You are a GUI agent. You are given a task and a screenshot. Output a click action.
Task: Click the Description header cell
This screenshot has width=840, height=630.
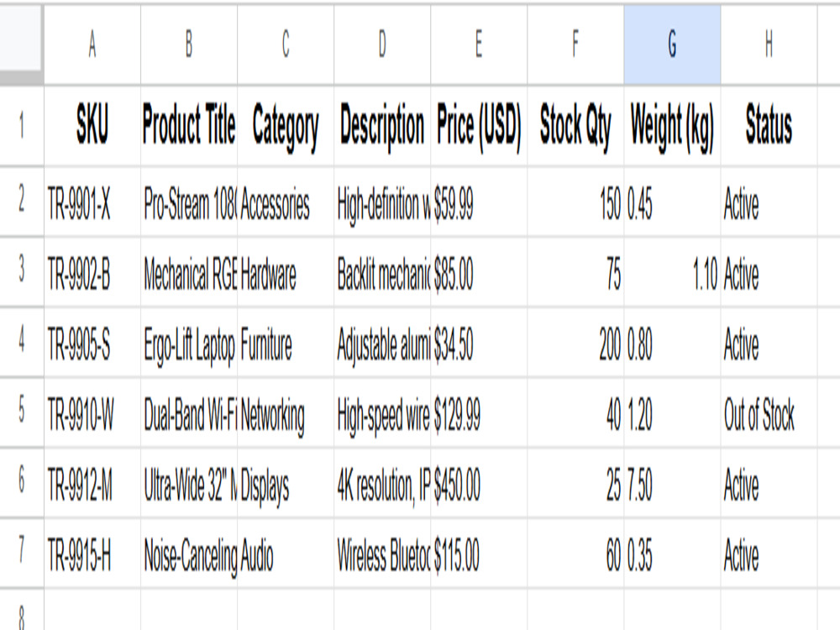coord(382,126)
